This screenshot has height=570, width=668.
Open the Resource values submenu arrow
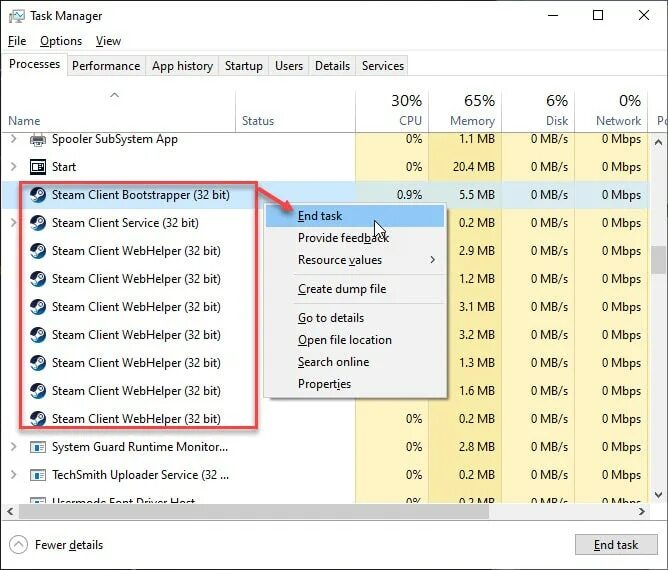coord(433,260)
